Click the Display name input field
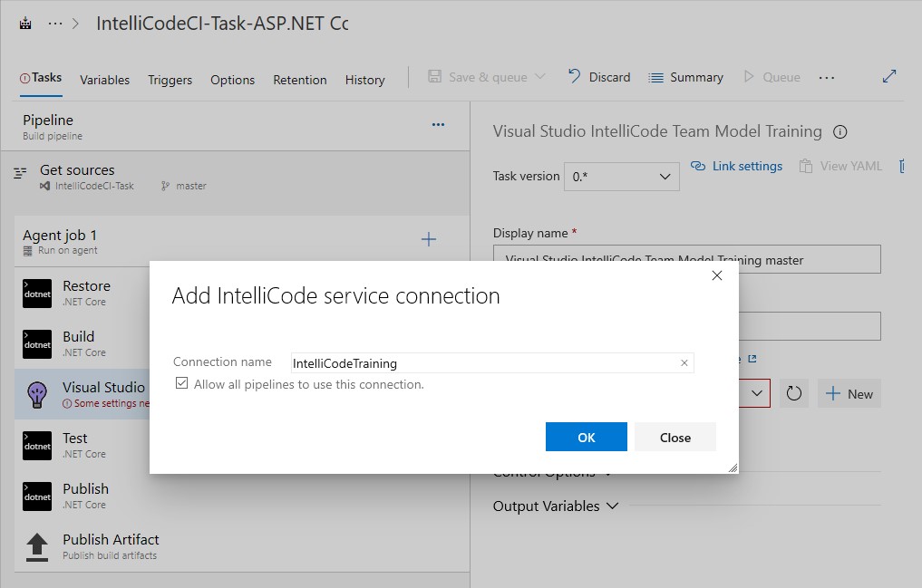922x588 pixels. pos(687,259)
